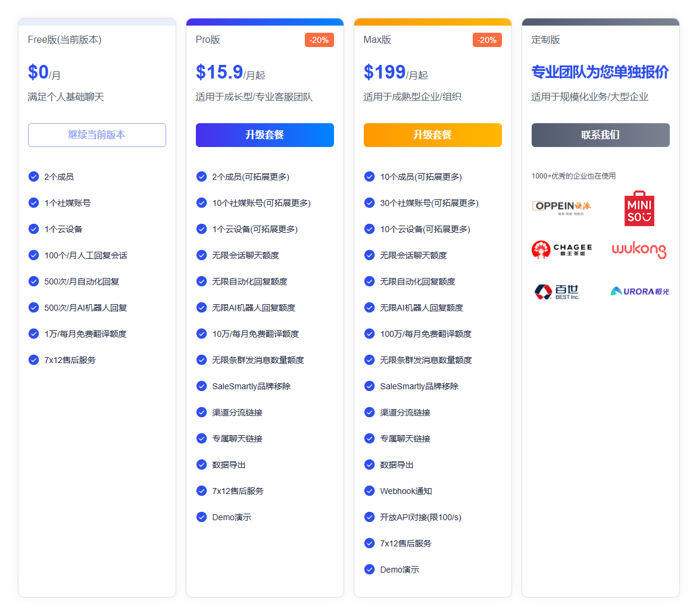Click the 继续当前版本 button in Free plan
Image resolution: width=696 pixels, height=616 pixels.
tap(97, 135)
